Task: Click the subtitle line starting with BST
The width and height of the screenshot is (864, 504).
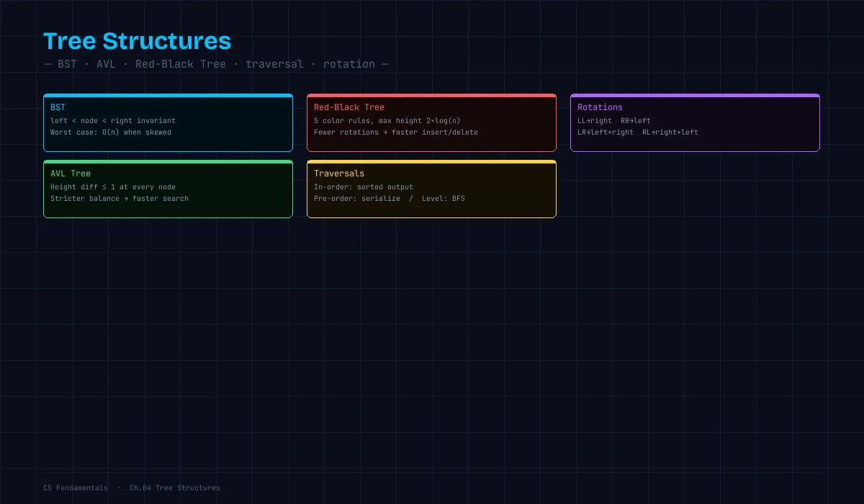Action: 217,64
